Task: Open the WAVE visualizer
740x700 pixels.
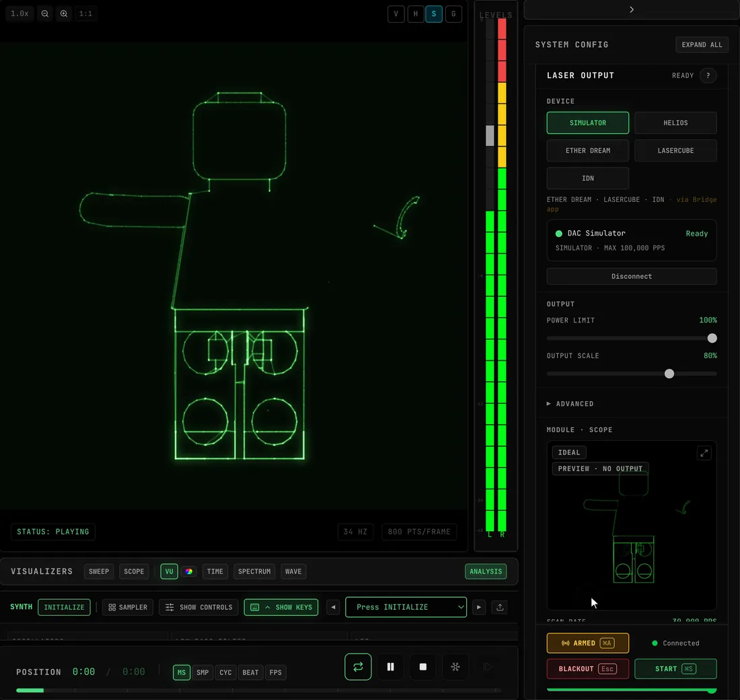Action: point(293,571)
